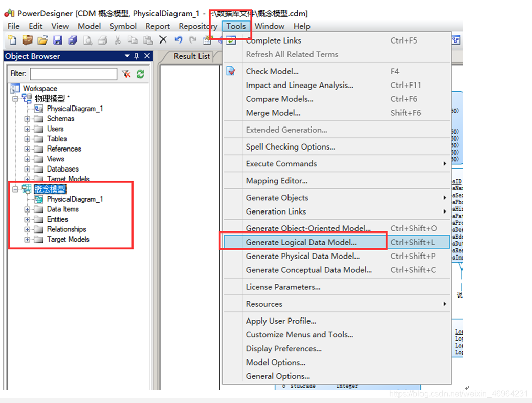Click the Save disk icon
The height and width of the screenshot is (403, 532).
(58, 40)
